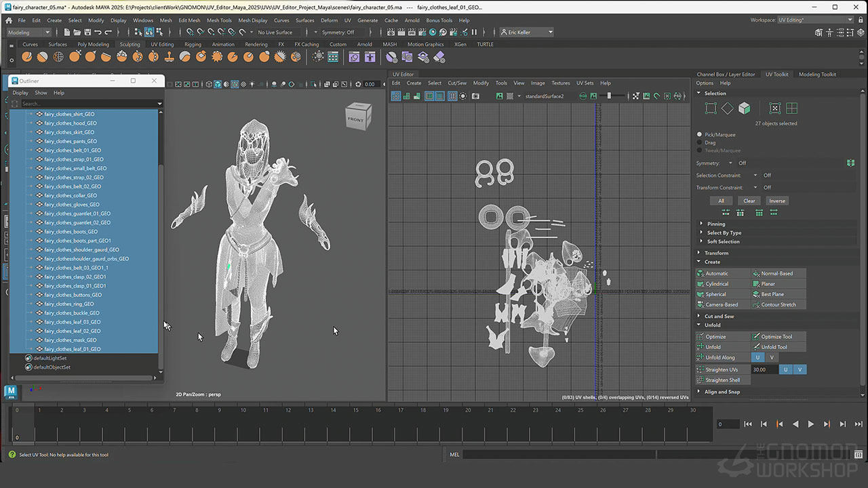Open the Cut/Sew menu in UV Editor
Image resolution: width=868 pixels, height=488 pixels.
(x=456, y=83)
